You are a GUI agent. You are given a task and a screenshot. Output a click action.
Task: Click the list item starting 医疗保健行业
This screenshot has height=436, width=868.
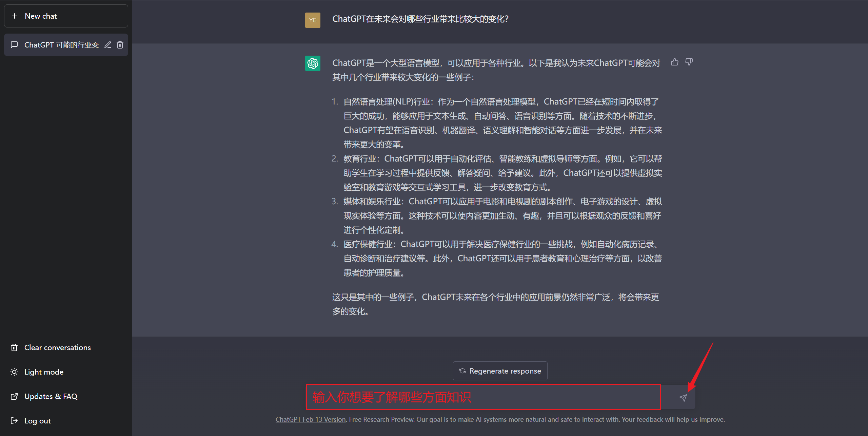pos(502,259)
